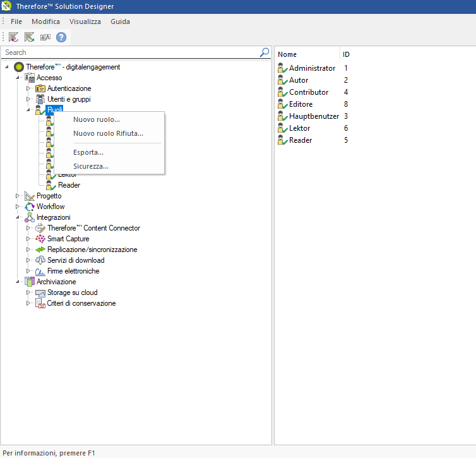Click the Criteri di conservazione calendar icon

tap(40, 303)
